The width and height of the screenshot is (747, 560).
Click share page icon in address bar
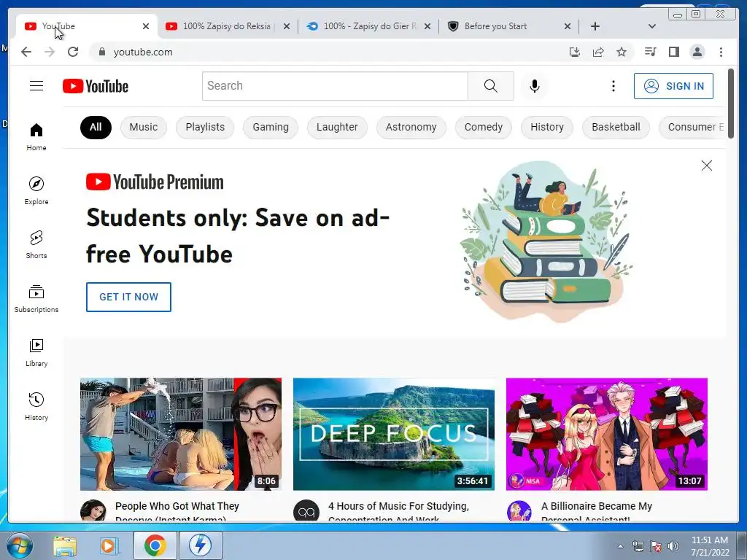tap(598, 52)
